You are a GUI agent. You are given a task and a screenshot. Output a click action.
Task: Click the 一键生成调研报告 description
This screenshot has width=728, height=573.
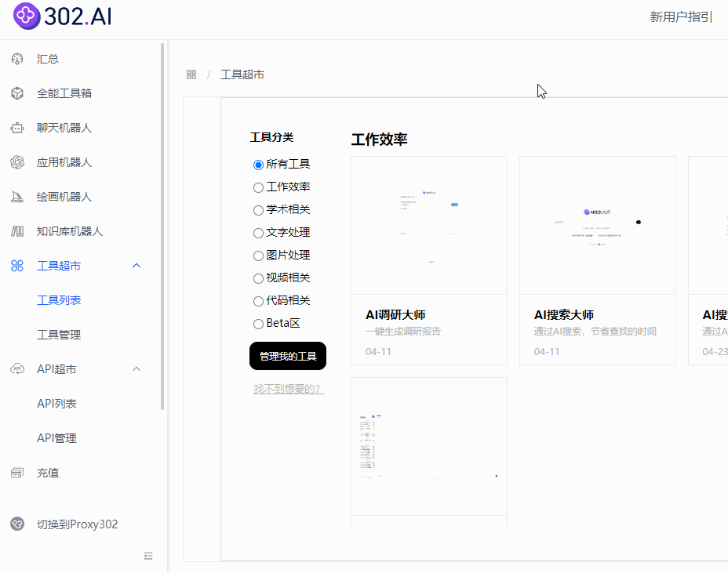coord(403,332)
